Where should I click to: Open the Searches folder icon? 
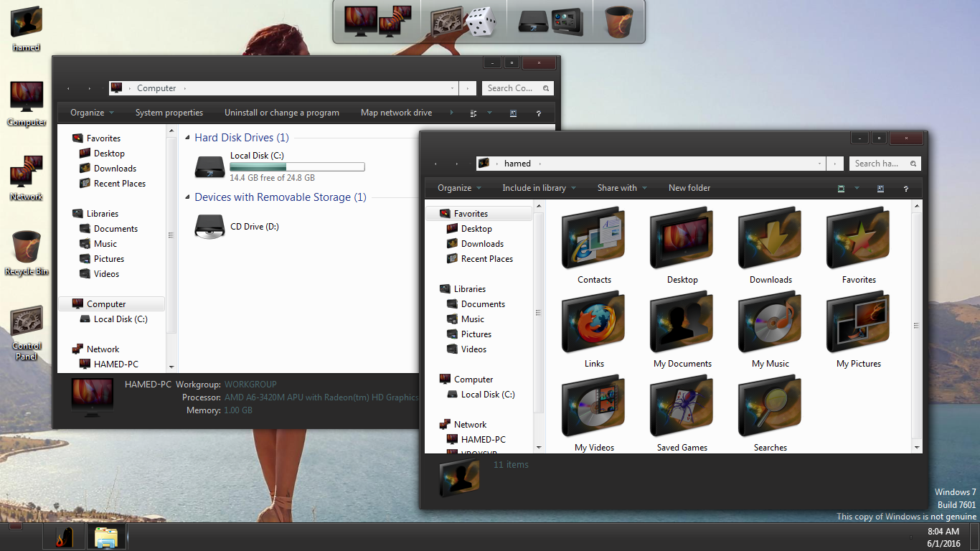(770, 407)
